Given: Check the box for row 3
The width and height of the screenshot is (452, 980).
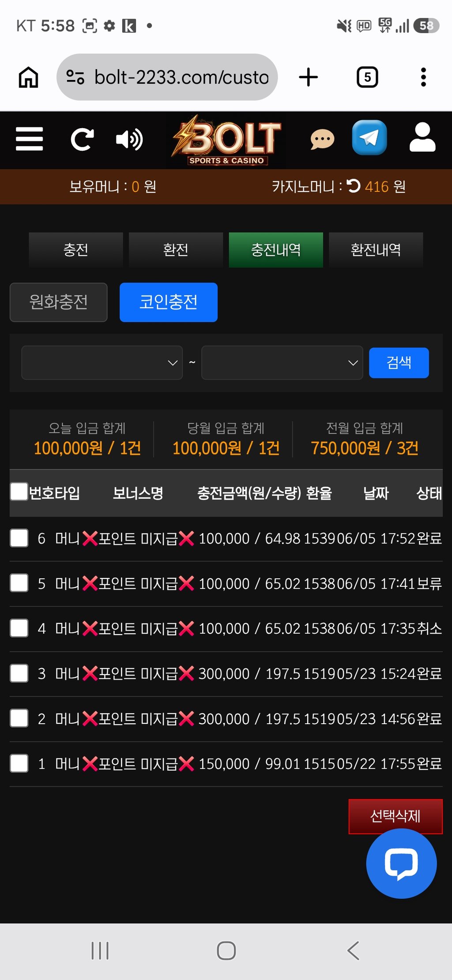Looking at the screenshot, I should pyautogui.click(x=19, y=673).
